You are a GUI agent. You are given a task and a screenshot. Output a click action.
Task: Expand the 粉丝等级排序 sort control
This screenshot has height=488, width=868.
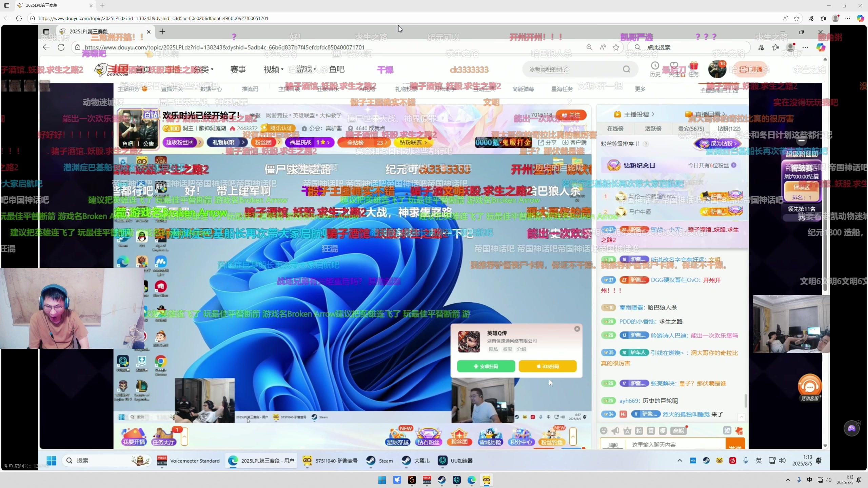coord(620,144)
